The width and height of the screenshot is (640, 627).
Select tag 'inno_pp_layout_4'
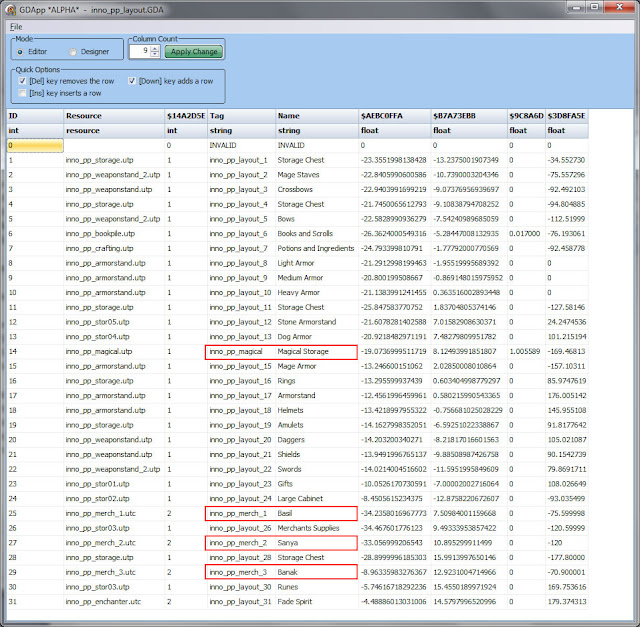241,204
